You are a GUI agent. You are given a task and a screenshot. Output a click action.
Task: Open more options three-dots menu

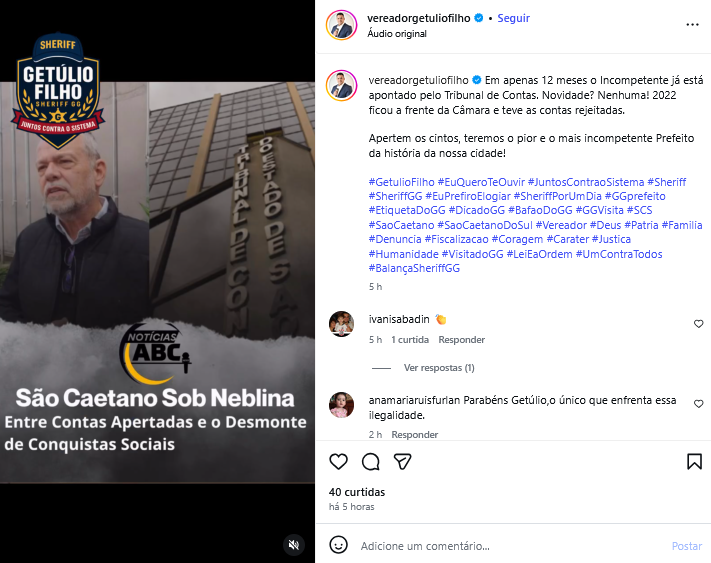tap(692, 24)
